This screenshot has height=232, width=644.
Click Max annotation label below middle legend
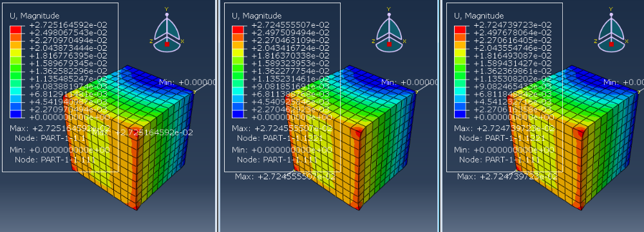[285, 177]
